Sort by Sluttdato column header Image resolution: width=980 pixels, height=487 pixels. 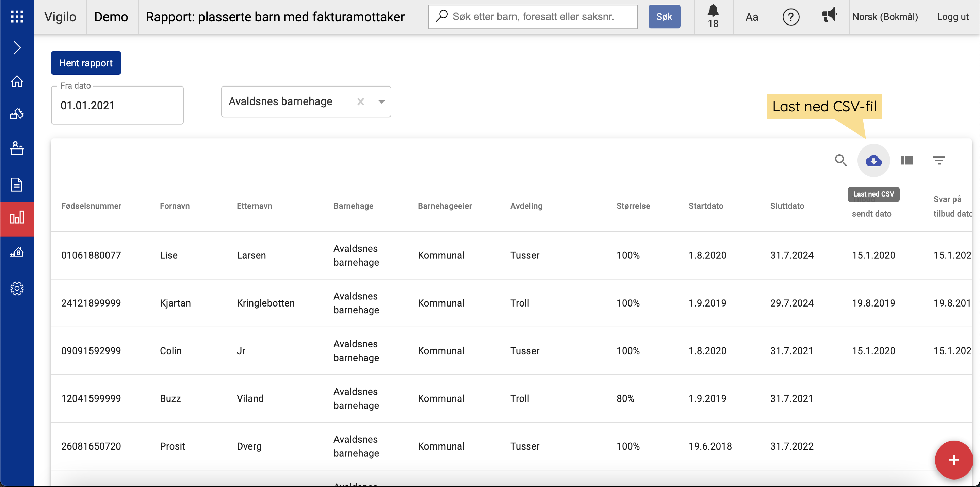tap(787, 206)
